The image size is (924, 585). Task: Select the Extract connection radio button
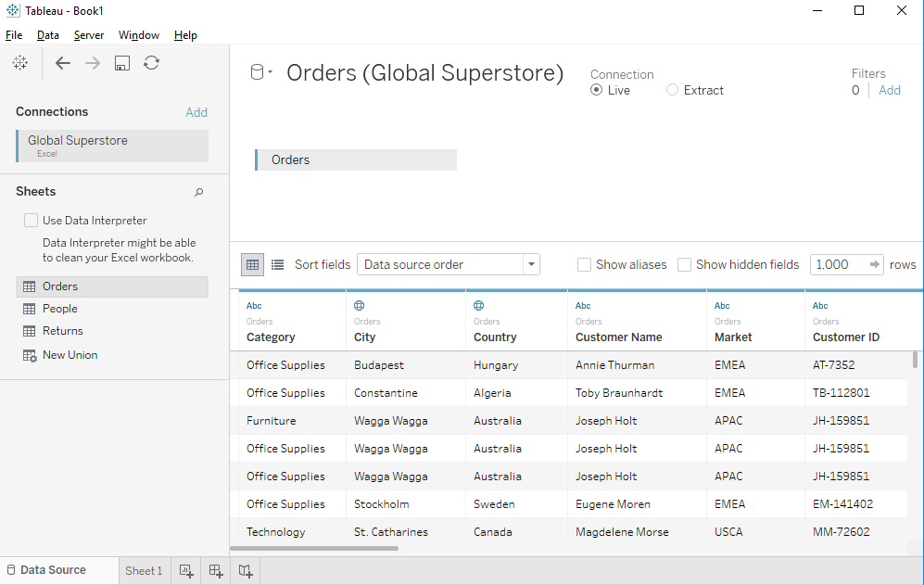672,90
